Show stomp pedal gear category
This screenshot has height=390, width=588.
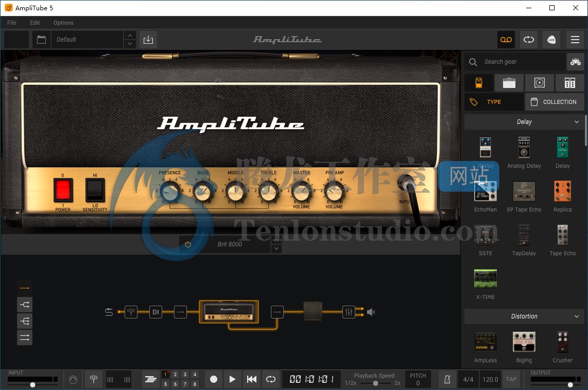479,83
